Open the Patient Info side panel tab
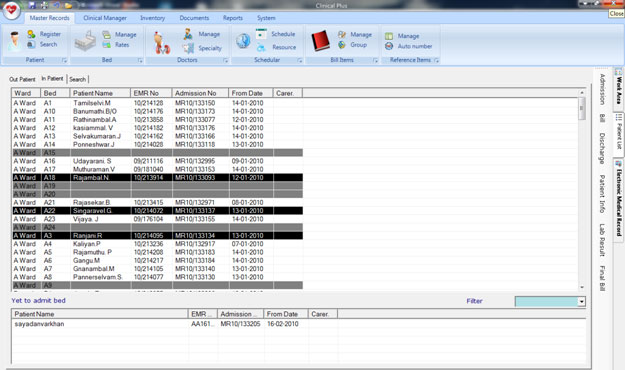 coord(602,194)
